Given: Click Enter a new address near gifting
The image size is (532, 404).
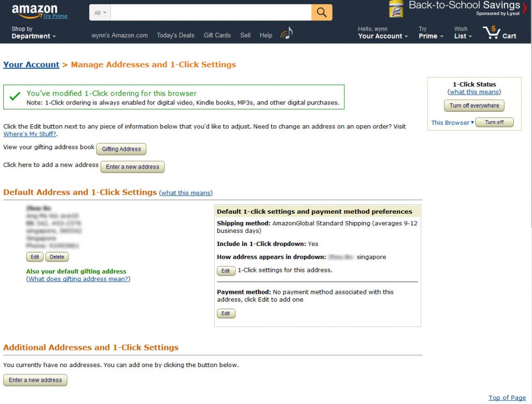Looking at the screenshot, I should [132, 167].
